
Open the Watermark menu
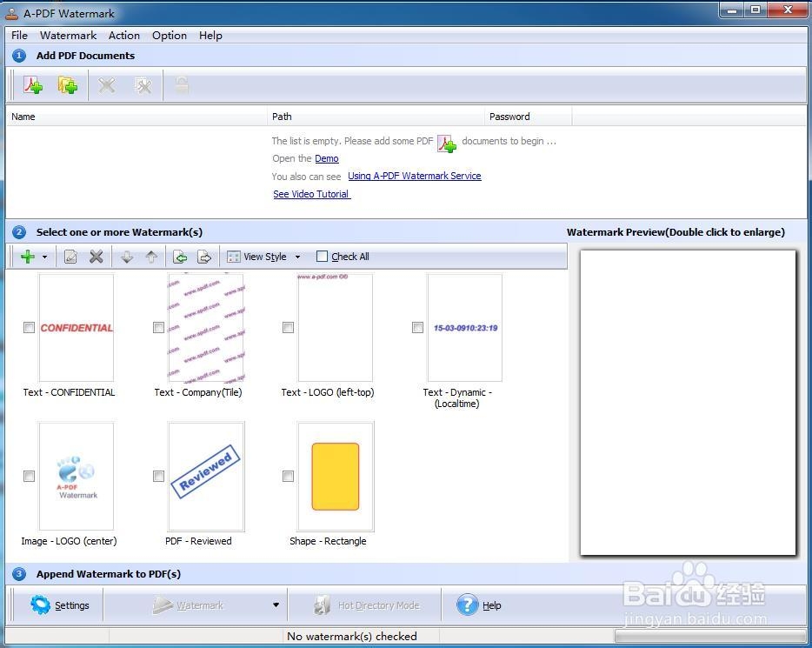(x=69, y=35)
